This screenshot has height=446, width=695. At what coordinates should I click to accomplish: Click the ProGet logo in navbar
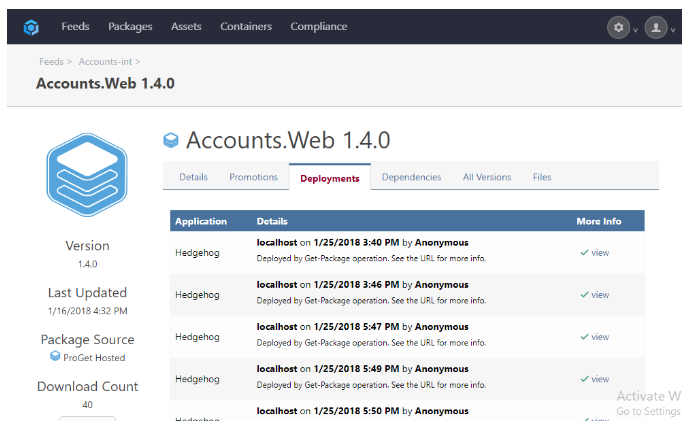[x=31, y=27]
